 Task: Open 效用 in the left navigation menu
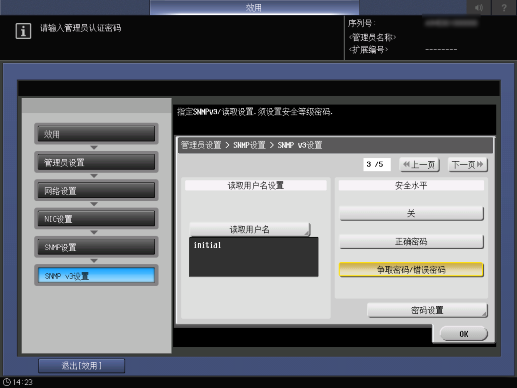(96, 134)
